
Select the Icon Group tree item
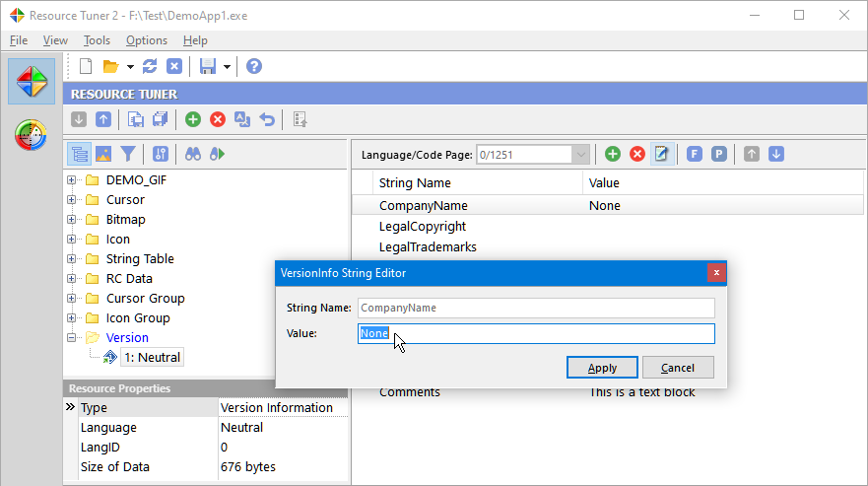click(138, 318)
